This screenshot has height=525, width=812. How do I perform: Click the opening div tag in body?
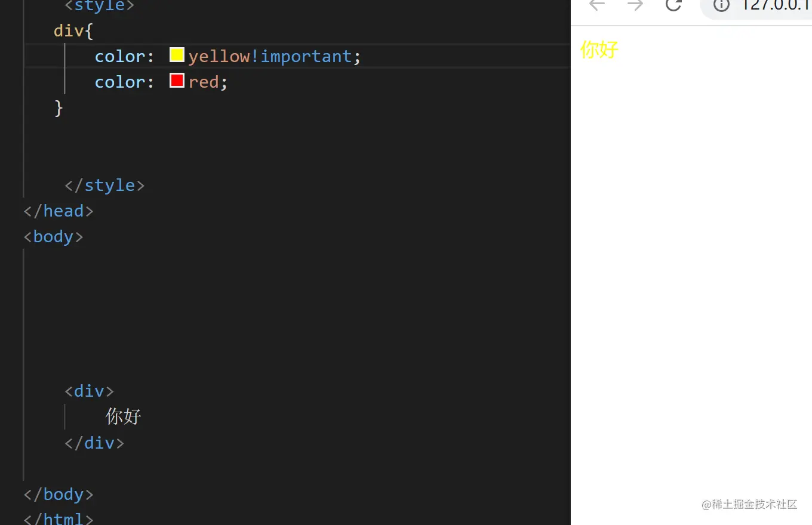pyautogui.click(x=89, y=391)
